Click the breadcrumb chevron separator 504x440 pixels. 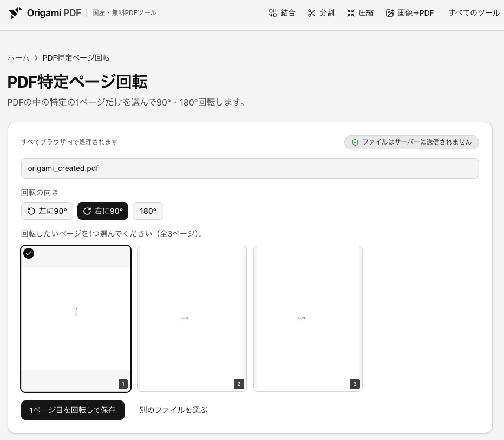click(36, 58)
